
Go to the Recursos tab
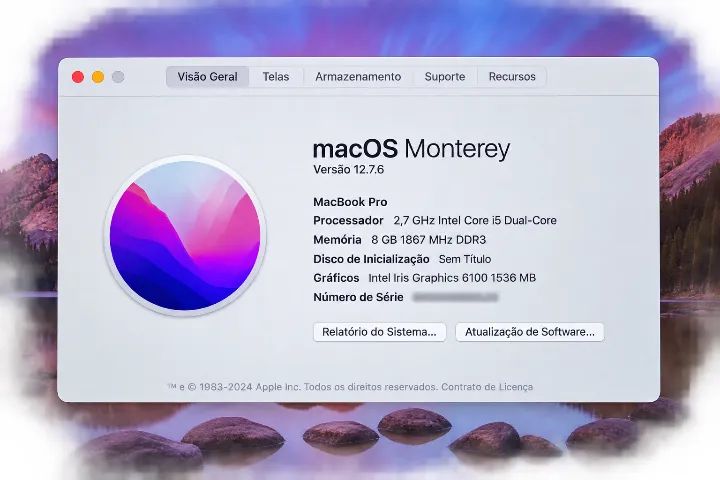click(x=512, y=77)
